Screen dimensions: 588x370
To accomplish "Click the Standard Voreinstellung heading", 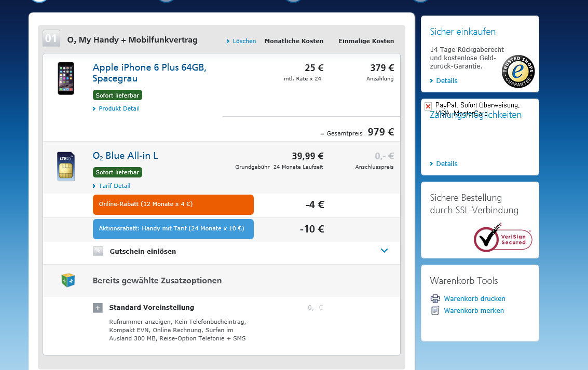I will click(x=152, y=308).
